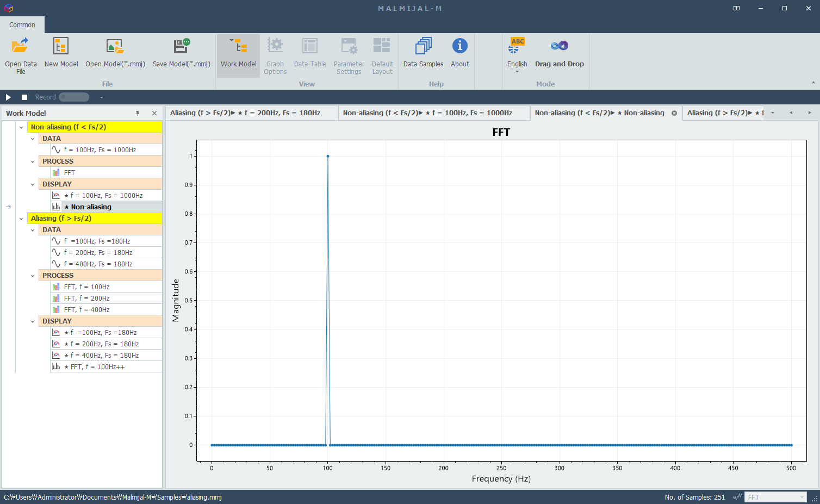Restore the Default Layout
The width and height of the screenshot is (820, 504).
pyautogui.click(x=382, y=55)
